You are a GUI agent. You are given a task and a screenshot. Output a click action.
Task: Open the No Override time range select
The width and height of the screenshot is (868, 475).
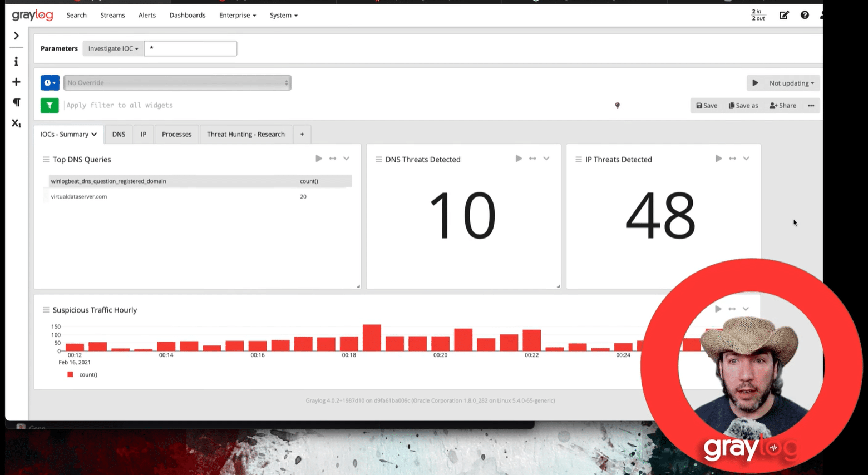[x=177, y=83]
